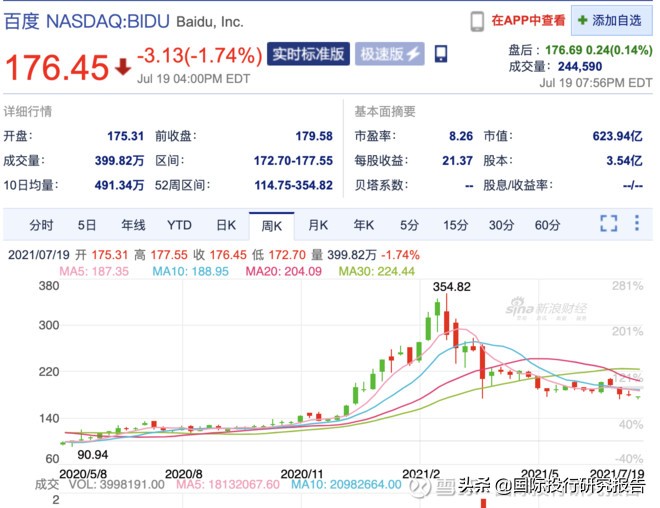Click the 详细行情 section heading
Screen dimensions: 660x508
28,112
